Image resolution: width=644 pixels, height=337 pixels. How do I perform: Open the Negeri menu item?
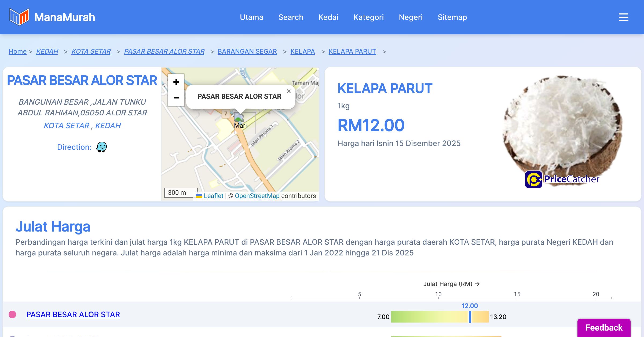coord(411,17)
